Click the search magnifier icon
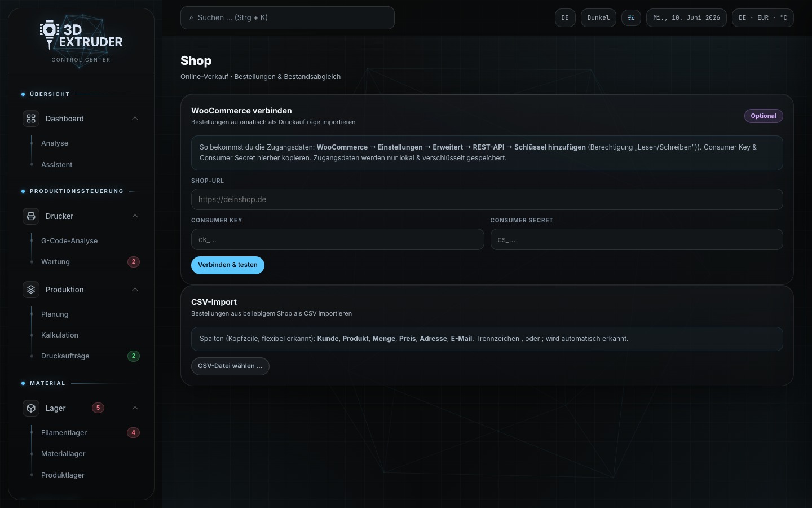Image resolution: width=812 pixels, height=508 pixels. point(191,18)
